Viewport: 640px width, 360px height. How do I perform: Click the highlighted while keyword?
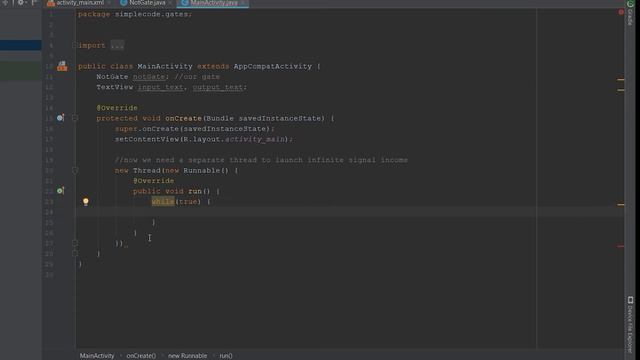click(163, 202)
